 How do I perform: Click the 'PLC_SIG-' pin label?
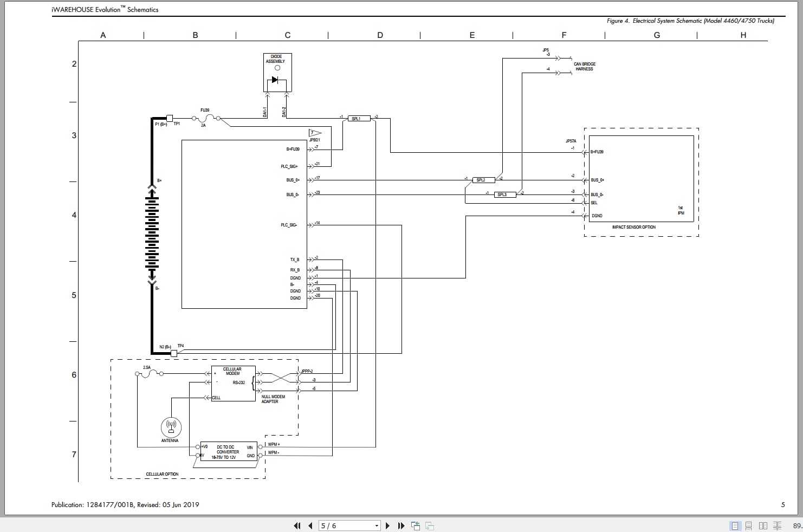289,225
